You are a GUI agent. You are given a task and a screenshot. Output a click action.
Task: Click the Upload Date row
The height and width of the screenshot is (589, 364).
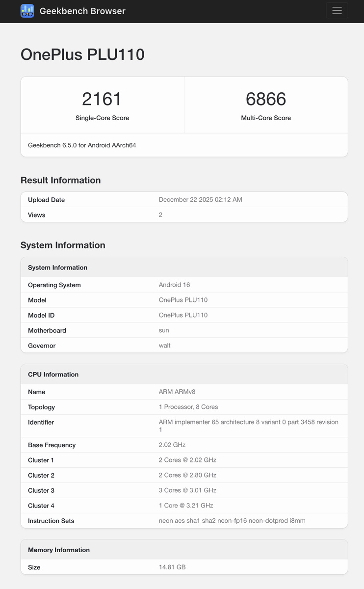(184, 200)
